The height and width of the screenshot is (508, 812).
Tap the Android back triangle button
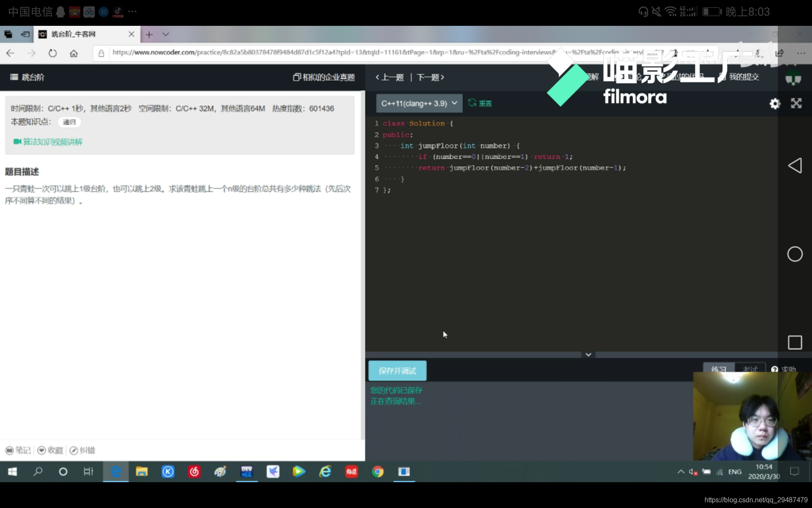795,166
